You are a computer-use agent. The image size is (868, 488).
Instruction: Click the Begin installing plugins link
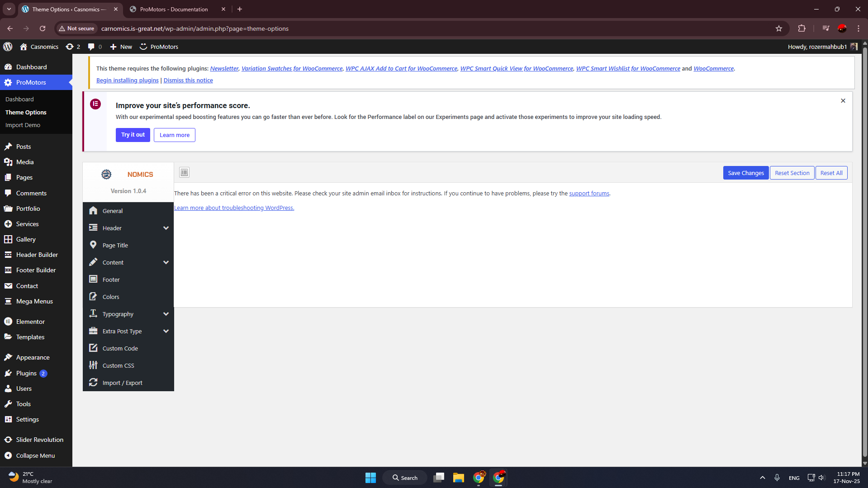127,80
